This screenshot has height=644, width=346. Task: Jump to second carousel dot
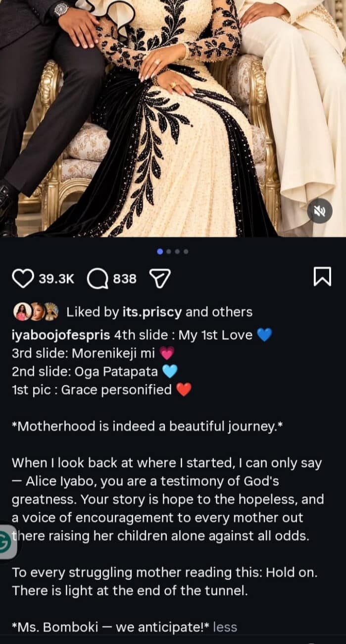[169, 252]
